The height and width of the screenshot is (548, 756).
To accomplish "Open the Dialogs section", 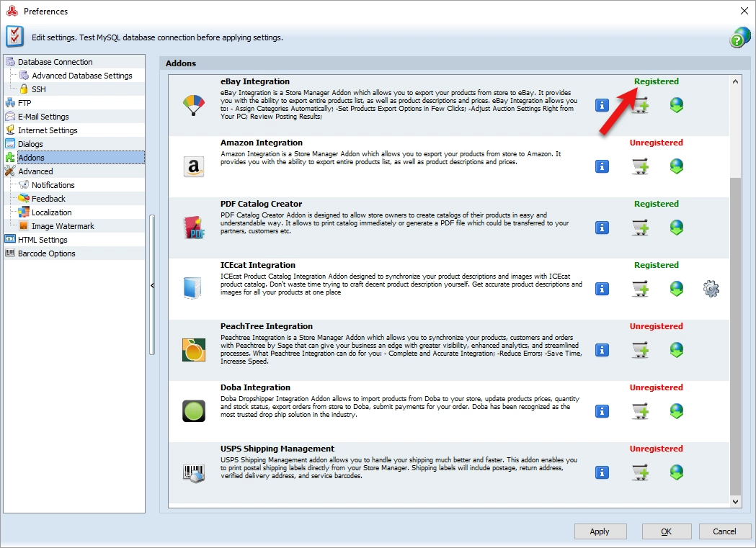I will (x=30, y=144).
